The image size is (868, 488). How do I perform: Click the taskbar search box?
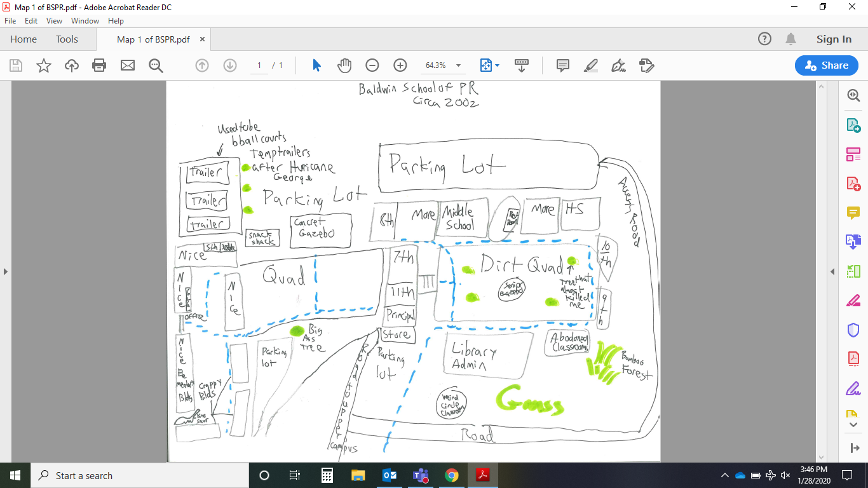pos(140,475)
